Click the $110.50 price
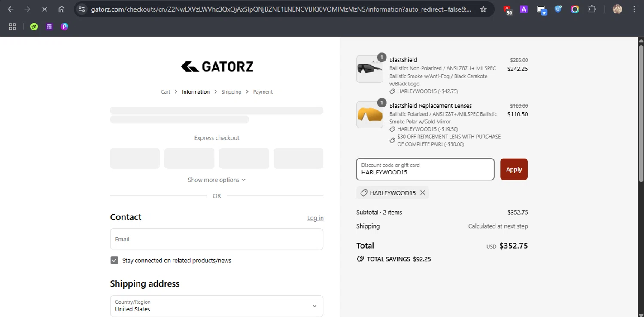644x317 pixels. (x=517, y=114)
